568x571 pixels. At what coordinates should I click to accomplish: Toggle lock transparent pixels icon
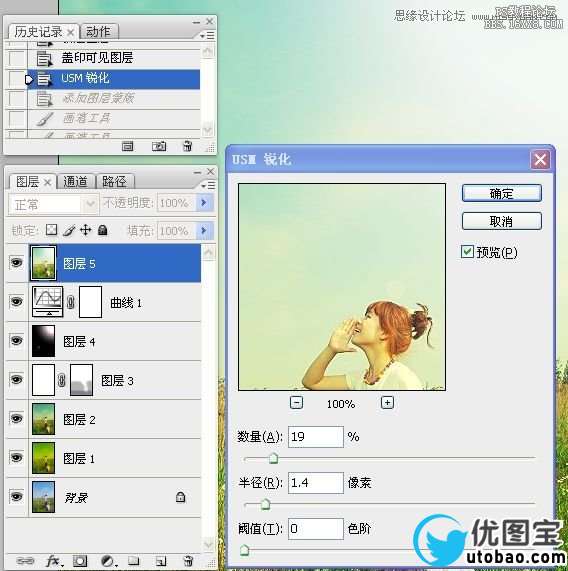coord(51,230)
